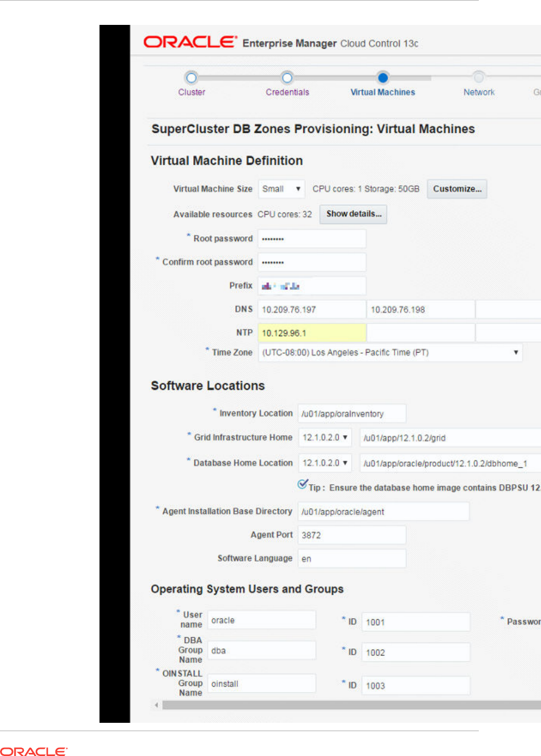Open the Virtual Machine Size dropdown
Image resolution: width=541 pixels, height=756 pixels.
click(281, 189)
